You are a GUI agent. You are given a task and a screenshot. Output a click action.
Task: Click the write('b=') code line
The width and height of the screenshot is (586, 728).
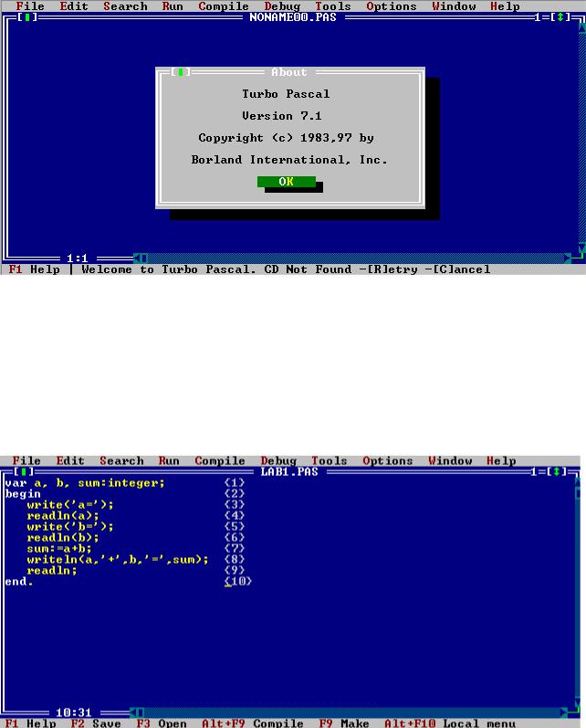pyautogui.click(x=70, y=526)
